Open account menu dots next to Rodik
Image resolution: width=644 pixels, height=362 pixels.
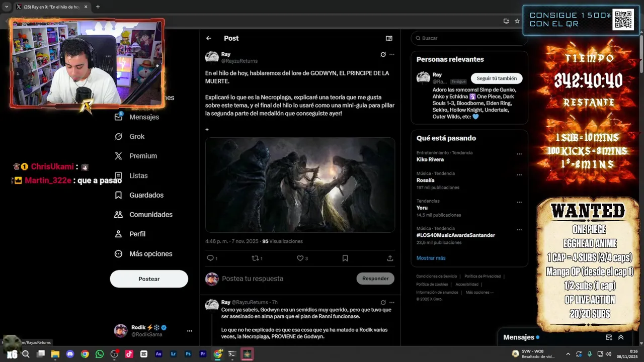click(x=190, y=331)
